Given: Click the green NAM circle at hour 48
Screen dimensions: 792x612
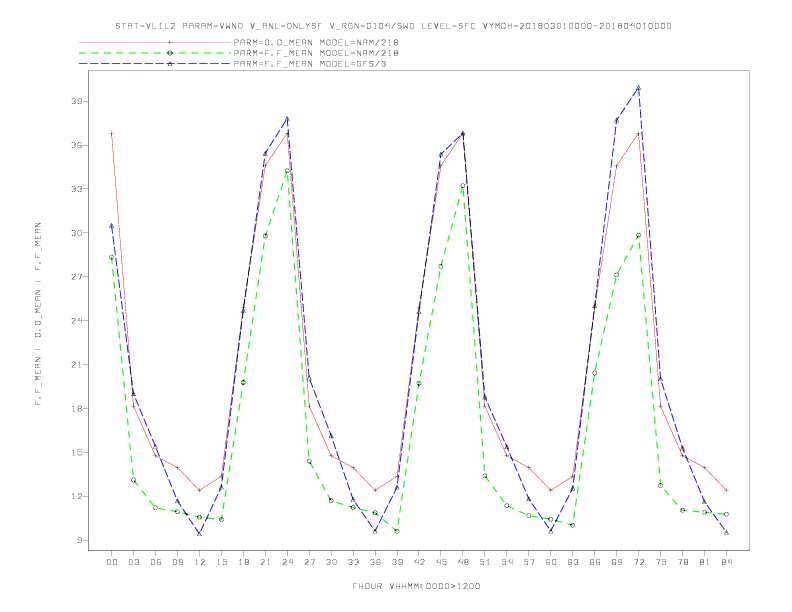Looking at the screenshot, I should click(463, 186).
